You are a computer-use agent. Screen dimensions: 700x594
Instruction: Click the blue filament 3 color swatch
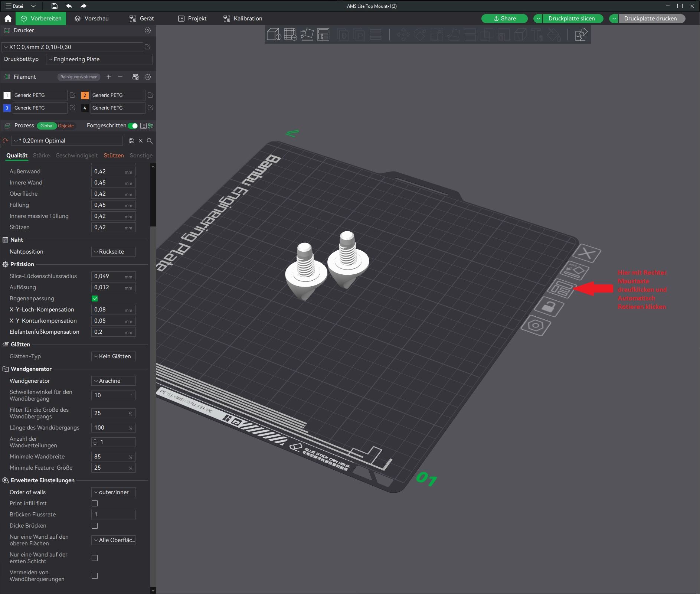tap(7, 108)
